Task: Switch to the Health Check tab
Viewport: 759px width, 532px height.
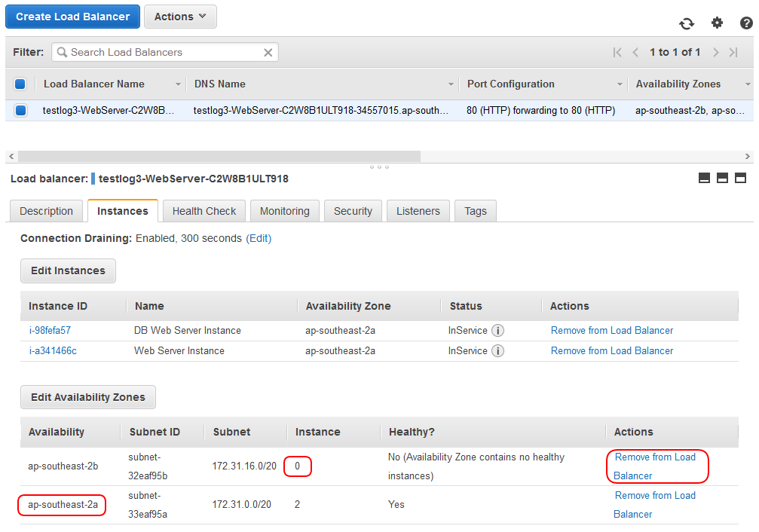Action: coord(204,211)
